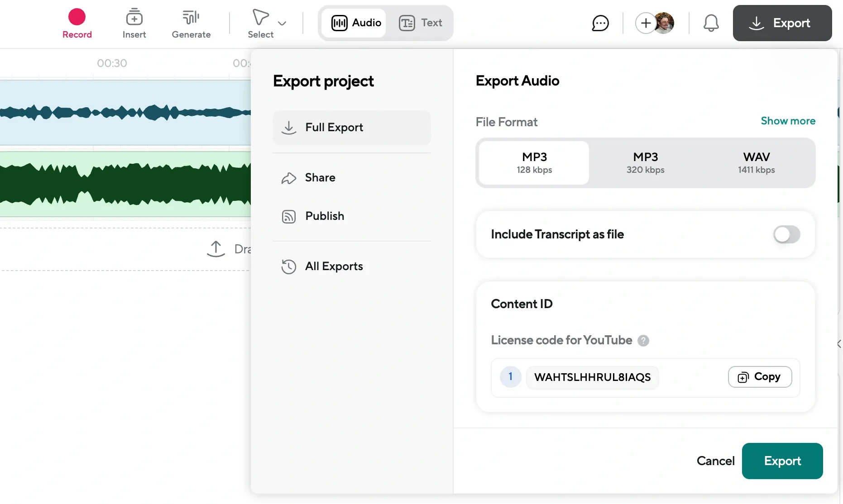View All Exports history

(334, 266)
